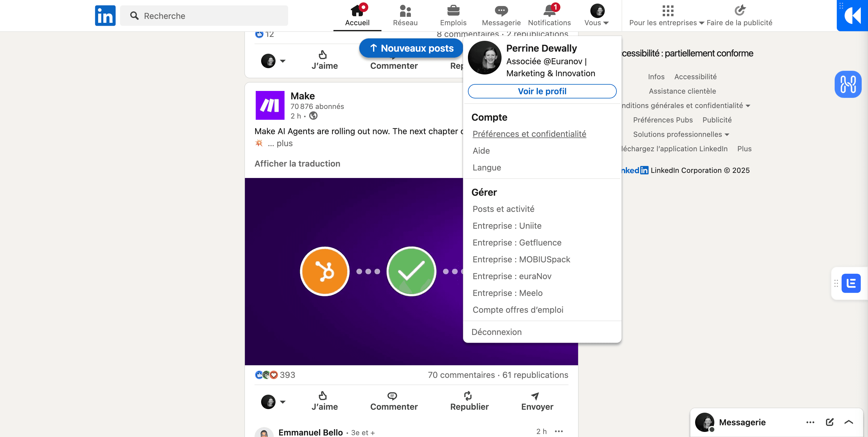This screenshot has width=868, height=437.
Task: Open the Make company logo
Action: tap(270, 105)
